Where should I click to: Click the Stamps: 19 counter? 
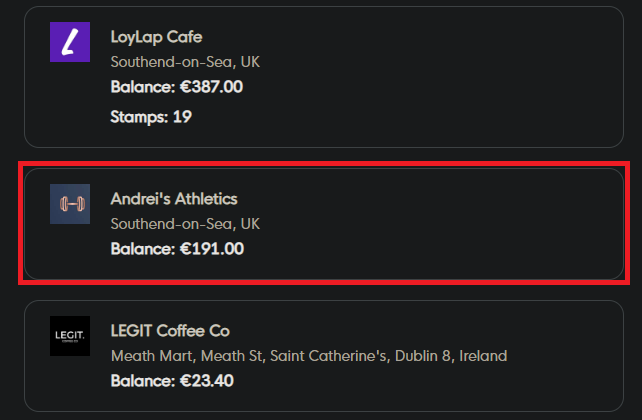(151, 117)
